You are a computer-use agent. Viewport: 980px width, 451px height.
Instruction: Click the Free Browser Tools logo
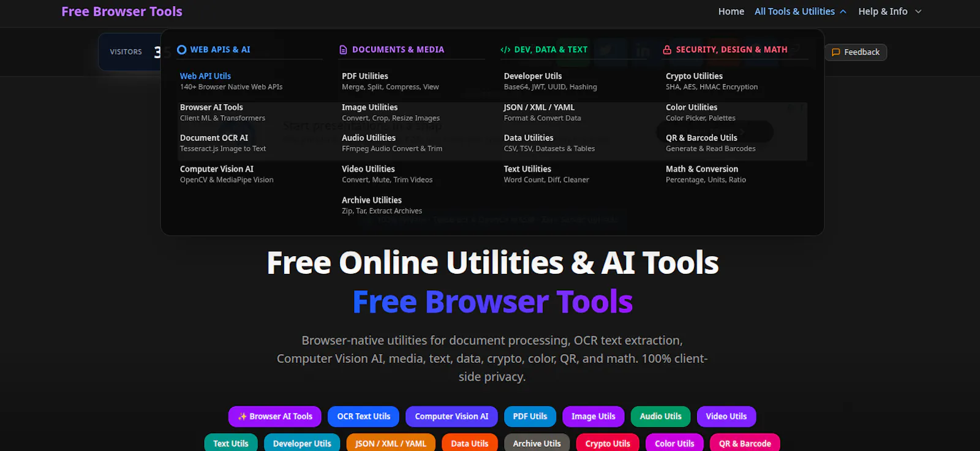pyautogui.click(x=122, y=12)
